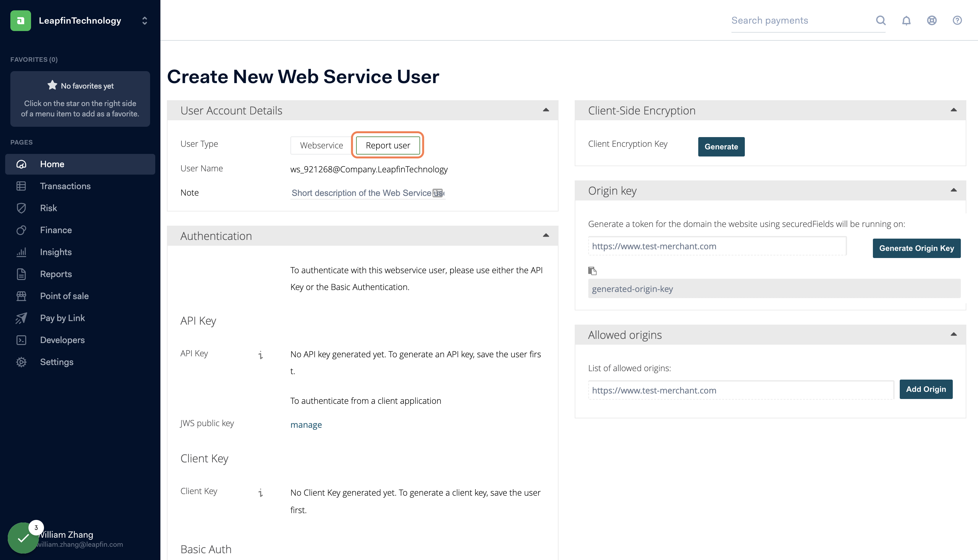Open the support lifebuoy icon
This screenshot has width=978, height=560.
point(931,20)
